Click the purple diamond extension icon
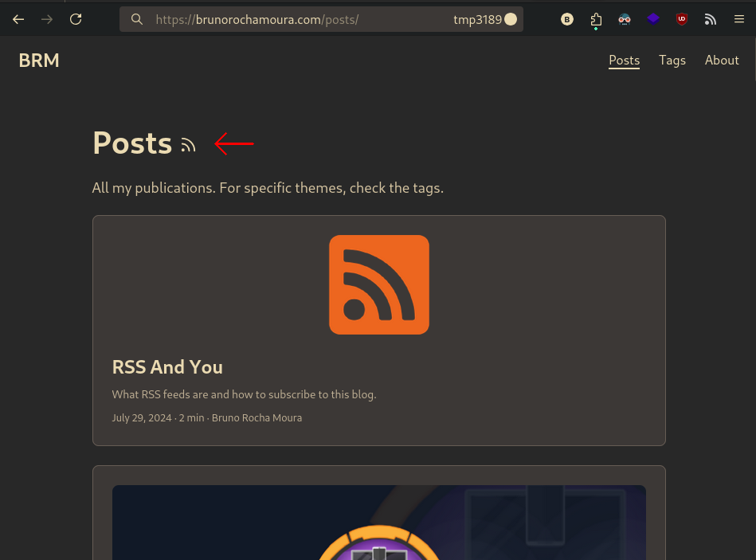 click(653, 19)
